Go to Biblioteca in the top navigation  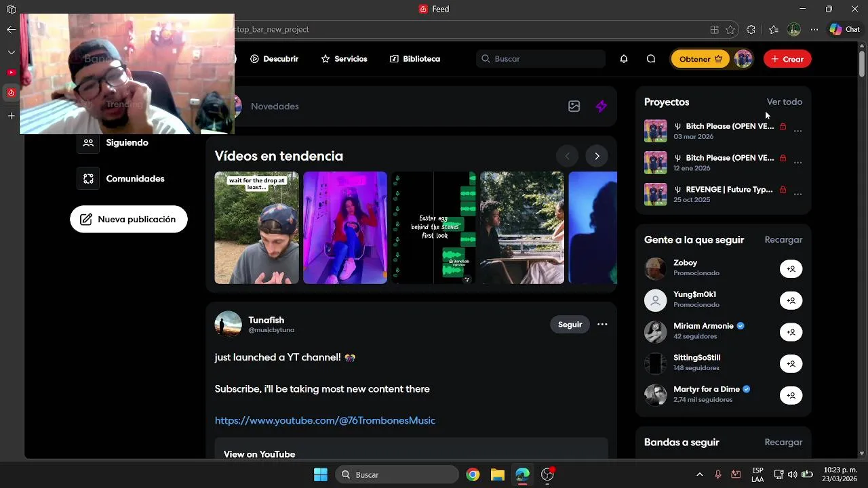415,59
